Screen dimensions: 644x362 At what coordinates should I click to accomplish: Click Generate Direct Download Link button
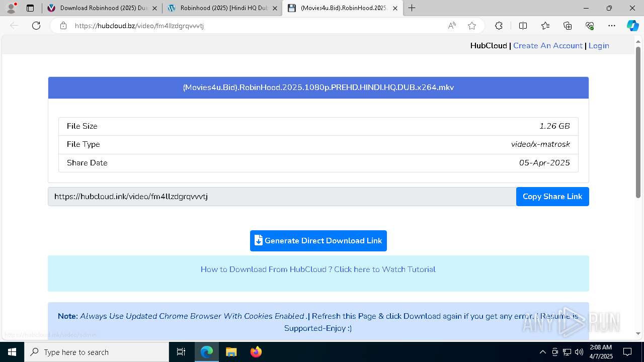(318, 241)
